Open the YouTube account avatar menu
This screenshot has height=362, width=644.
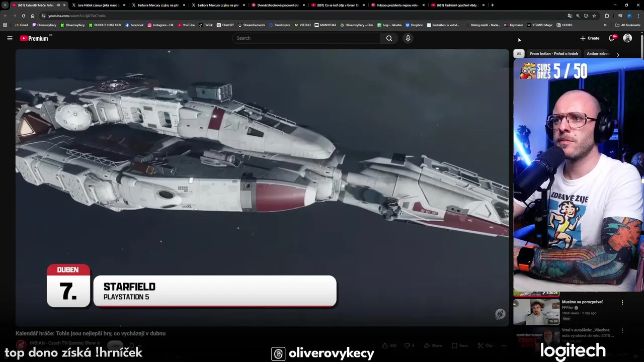pyautogui.click(x=627, y=38)
